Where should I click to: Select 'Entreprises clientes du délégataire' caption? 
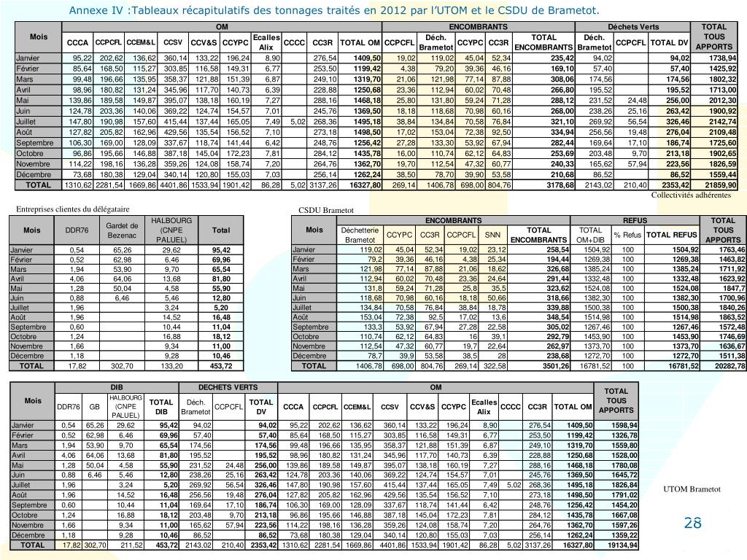click(72, 209)
